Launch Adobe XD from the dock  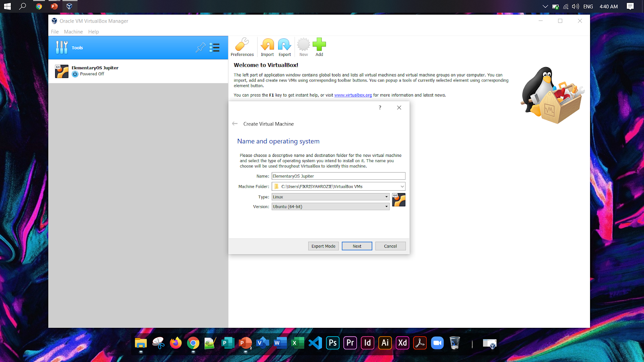pyautogui.click(x=402, y=343)
